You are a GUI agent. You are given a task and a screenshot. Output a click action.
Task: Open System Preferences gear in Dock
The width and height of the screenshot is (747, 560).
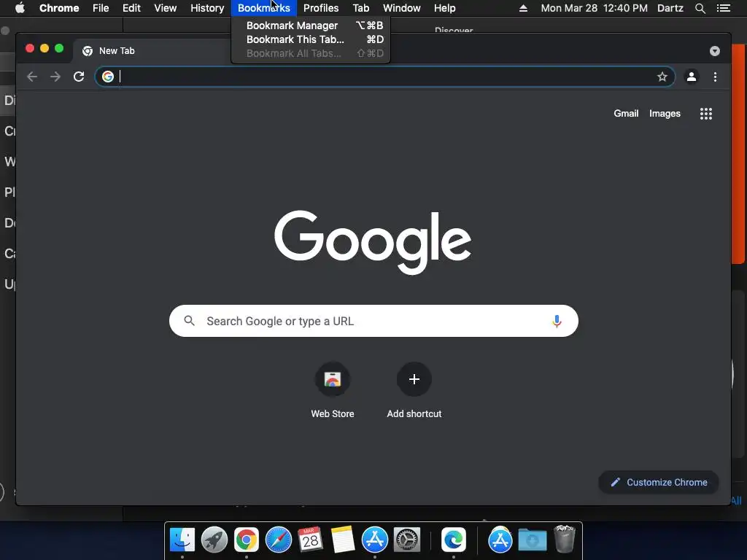click(407, 540)
